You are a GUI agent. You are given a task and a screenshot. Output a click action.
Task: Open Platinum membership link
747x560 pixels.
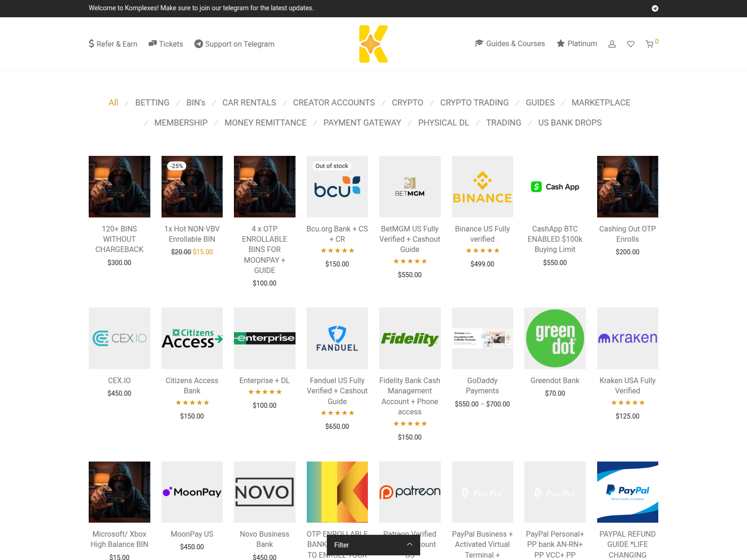577,43
